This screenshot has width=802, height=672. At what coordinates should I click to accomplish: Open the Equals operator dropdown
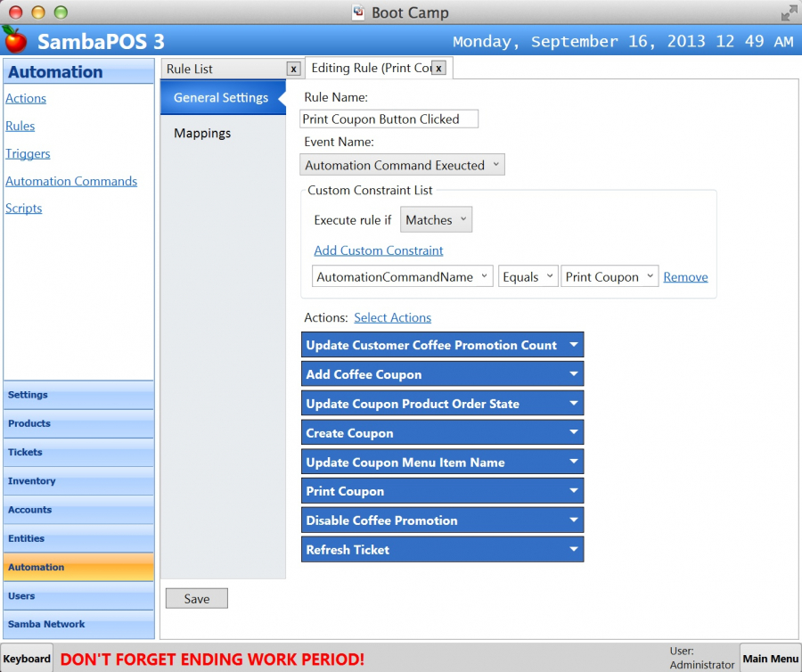click(x=528, y=277)
